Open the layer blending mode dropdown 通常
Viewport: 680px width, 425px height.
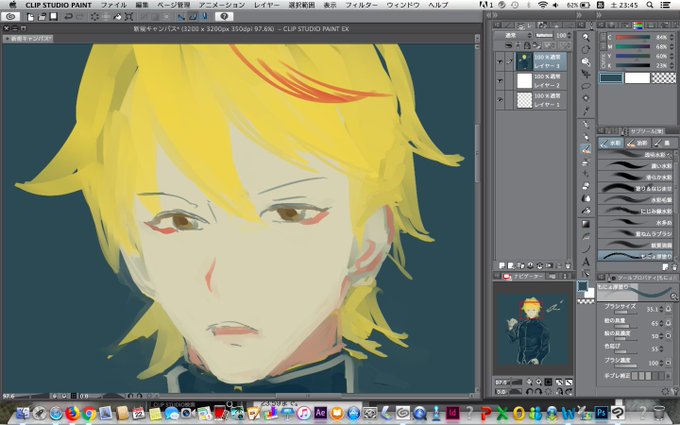[x=514, y=35]
